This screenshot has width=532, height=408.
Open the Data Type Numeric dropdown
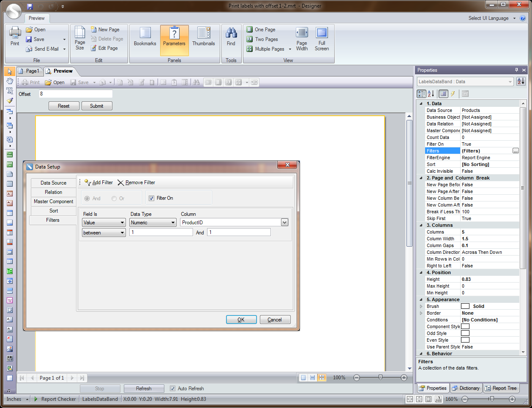click(153, 223)
